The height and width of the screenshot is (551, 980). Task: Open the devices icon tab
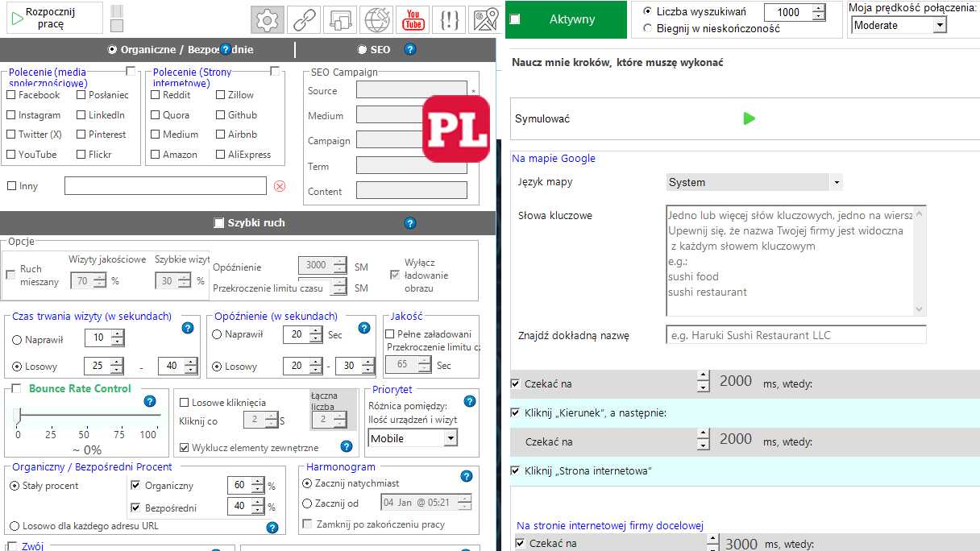coord(340,20)
